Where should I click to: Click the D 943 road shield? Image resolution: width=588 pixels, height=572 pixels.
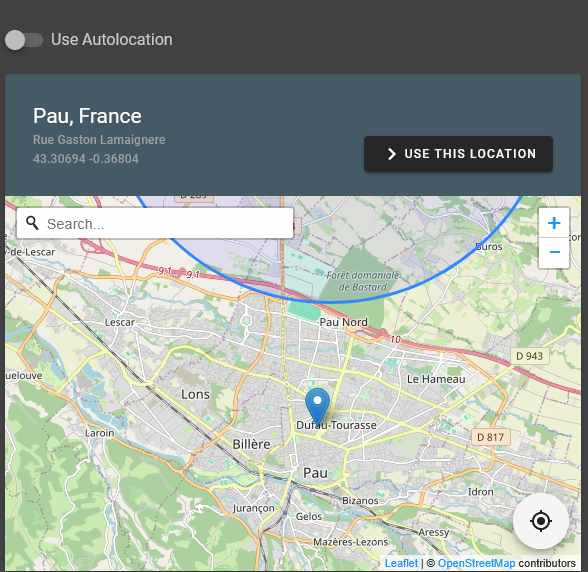[529, 356]
